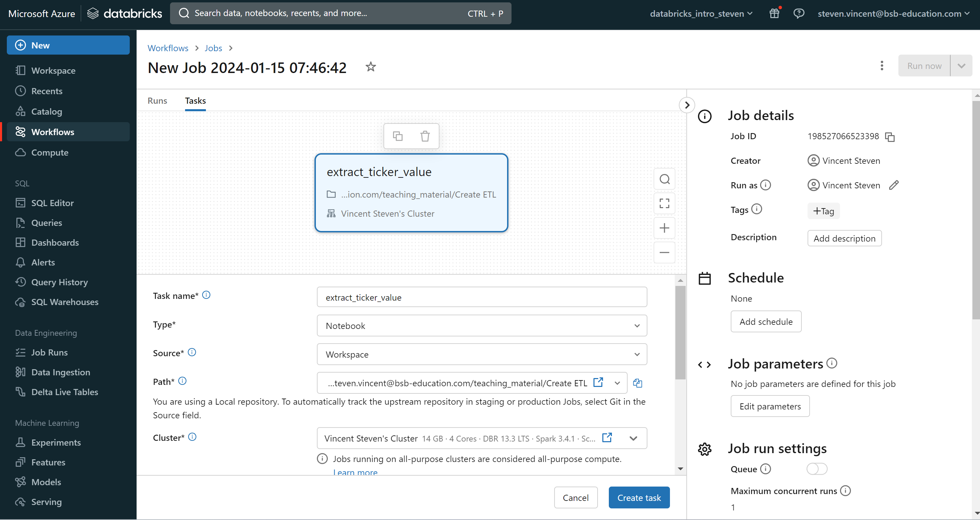This screenshot has width=980, height=520.
Task: Zoom in on the task graph
Action: 664,228
